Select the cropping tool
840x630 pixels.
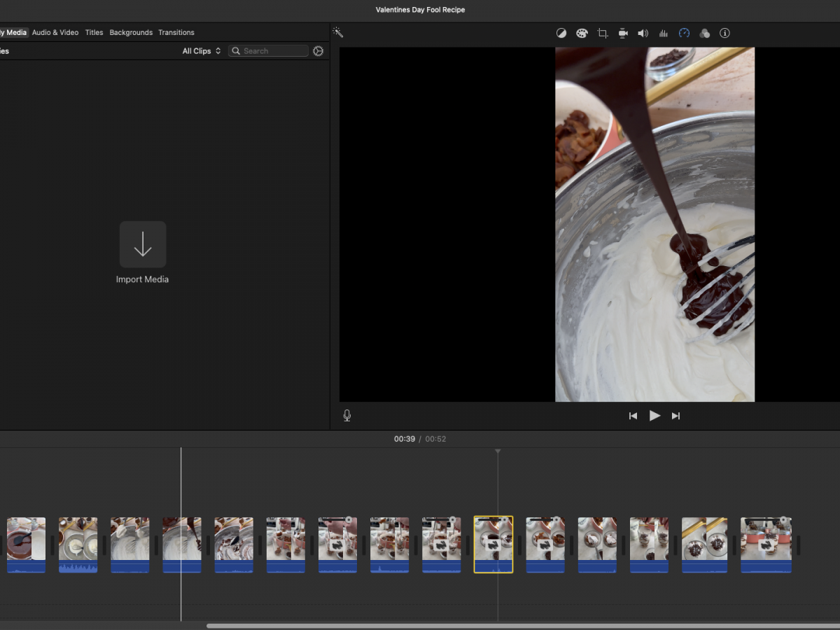(x=602, y=33)
